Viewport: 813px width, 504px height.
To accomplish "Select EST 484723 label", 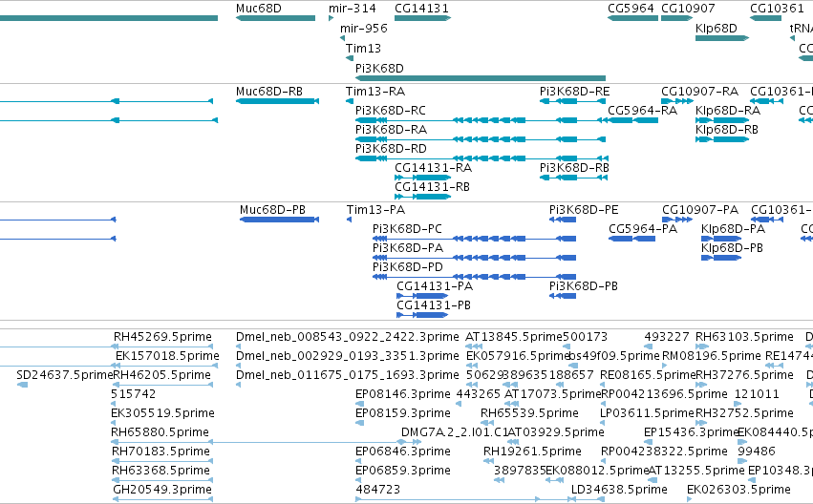I will [377, 491].
